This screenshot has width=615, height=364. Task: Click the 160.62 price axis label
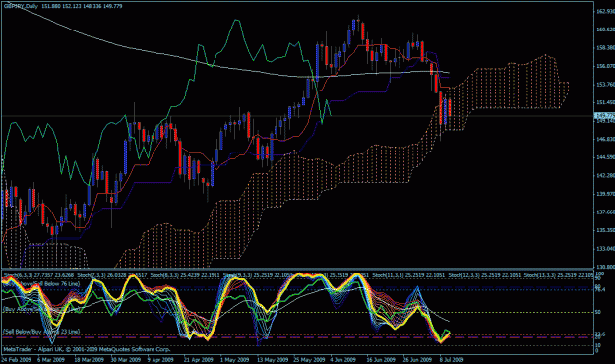click(x=605, y=30)
